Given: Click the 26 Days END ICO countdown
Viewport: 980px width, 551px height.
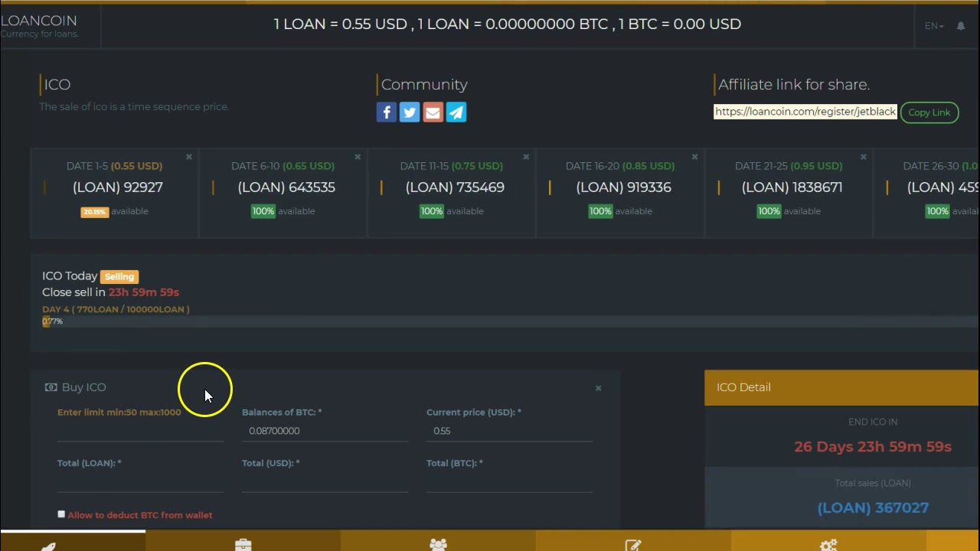Looking at the screenshot, I should tap(873, 447).
